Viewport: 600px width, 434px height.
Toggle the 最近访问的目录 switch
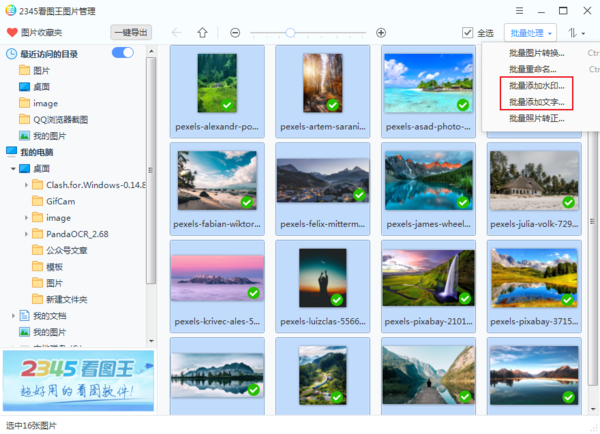[x=123, y=53]
